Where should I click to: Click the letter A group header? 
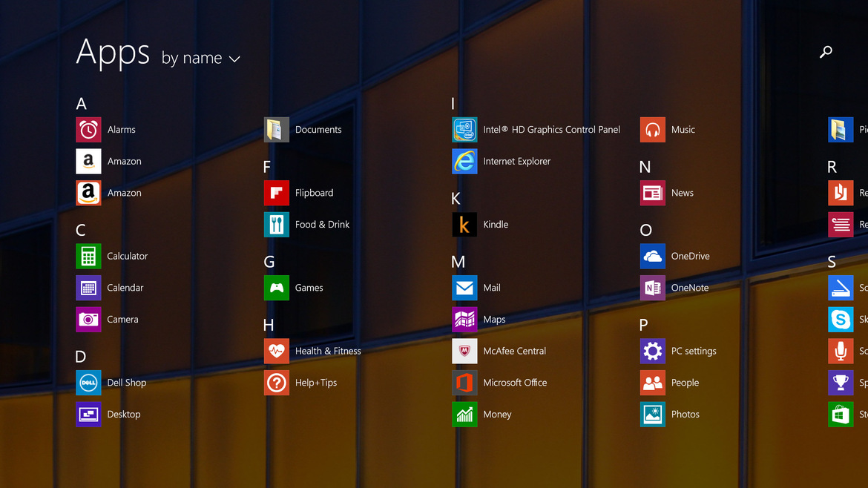click(82, 104)
